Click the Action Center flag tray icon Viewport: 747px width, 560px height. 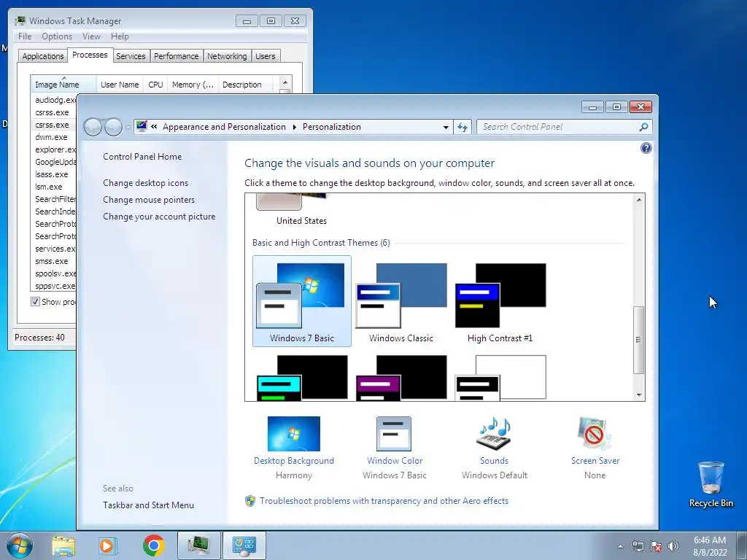(656, 546)
